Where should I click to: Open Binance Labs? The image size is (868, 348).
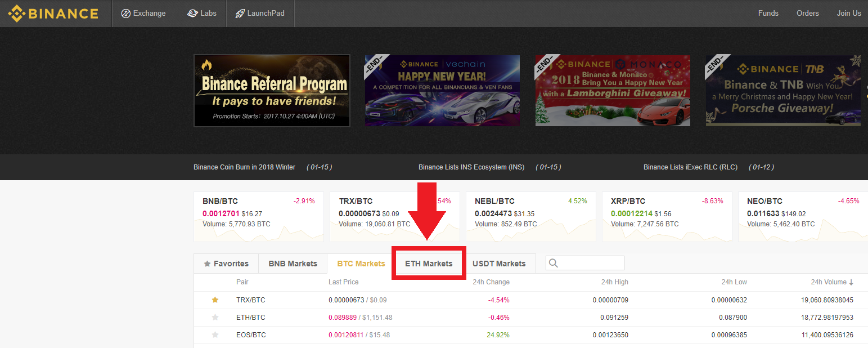[201, 14]
